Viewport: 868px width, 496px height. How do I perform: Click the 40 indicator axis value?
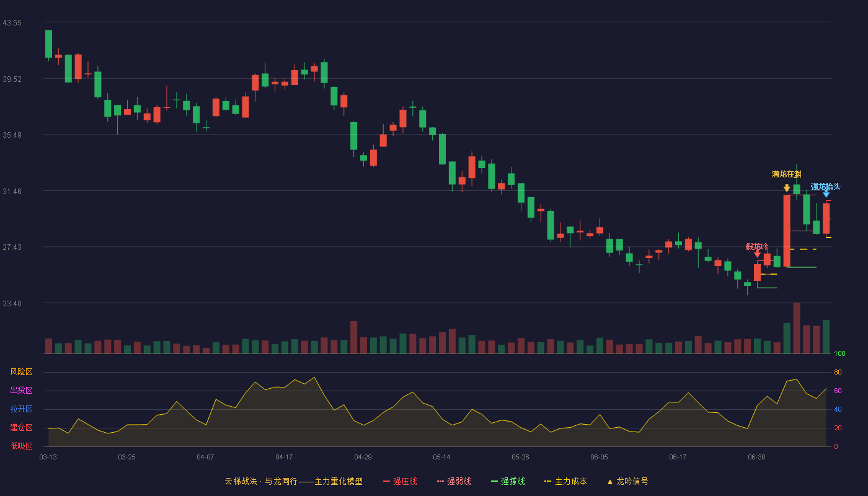838,409
